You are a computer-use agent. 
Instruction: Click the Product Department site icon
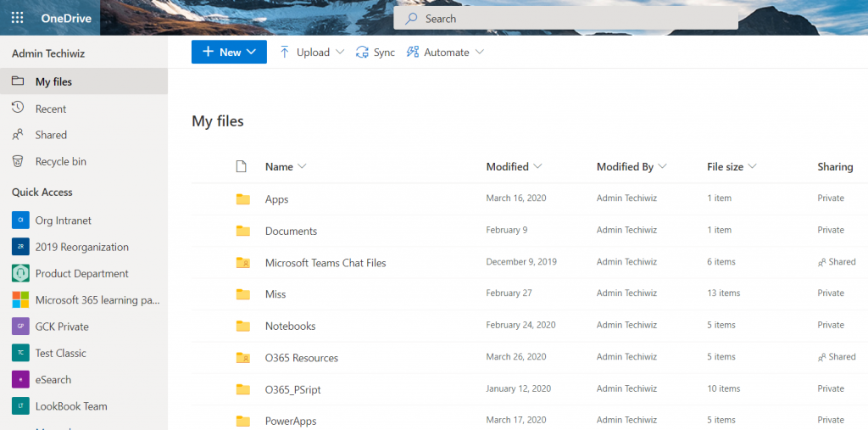20,273
